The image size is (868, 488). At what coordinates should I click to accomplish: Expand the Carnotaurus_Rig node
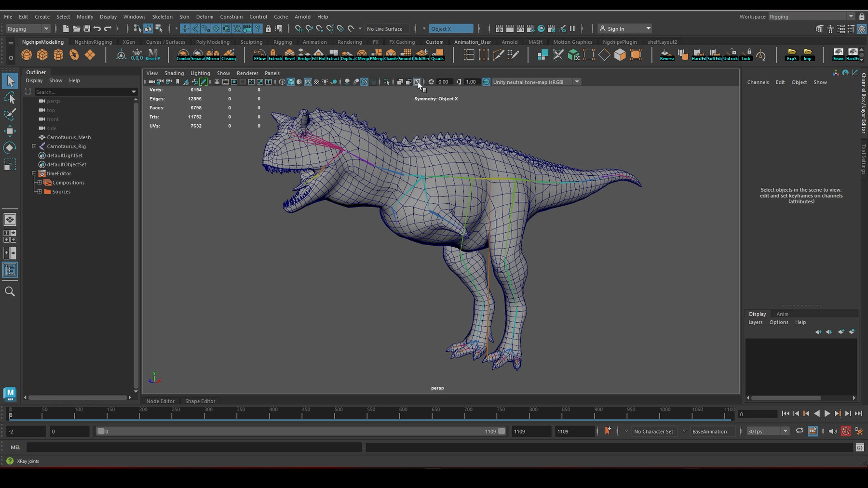click(x=34, y=146)
